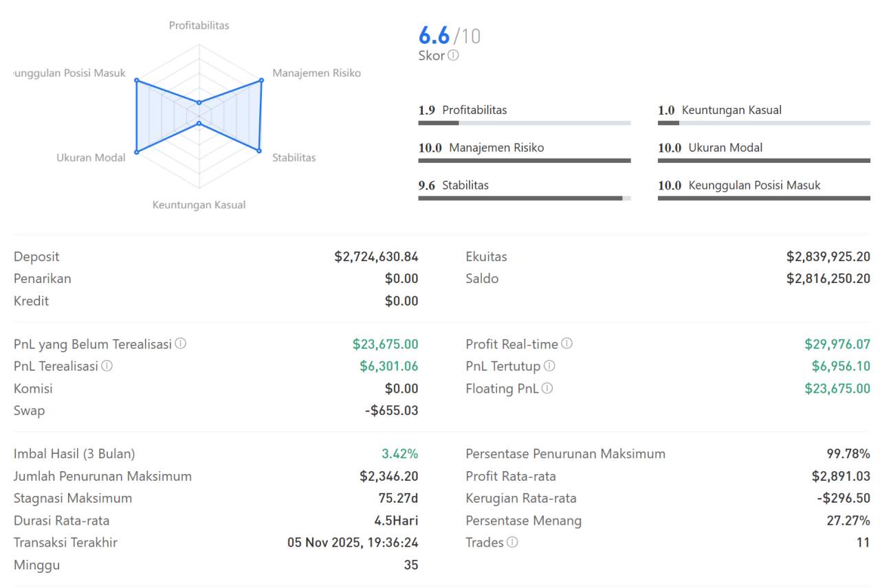Click the Transaksi Terakhir date value
The height and width of the screenshot is (588, 880).
(352, 542)
